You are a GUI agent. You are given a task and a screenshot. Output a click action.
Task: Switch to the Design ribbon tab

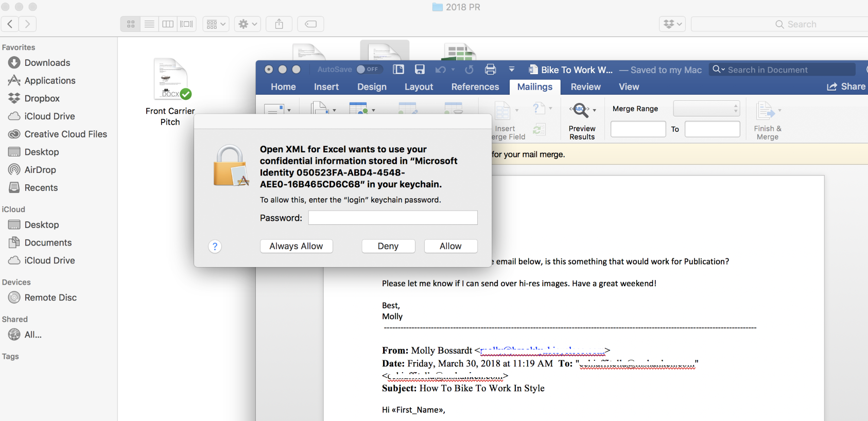pos(372,87)
